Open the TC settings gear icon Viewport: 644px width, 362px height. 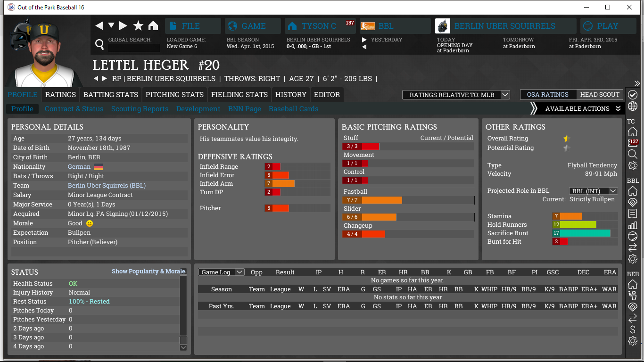(633, 165)
